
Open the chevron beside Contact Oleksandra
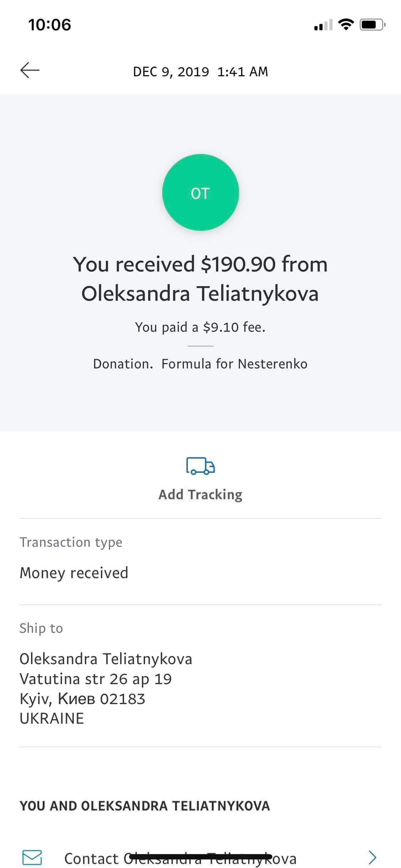pyautogui.click(x=372, y=857)
